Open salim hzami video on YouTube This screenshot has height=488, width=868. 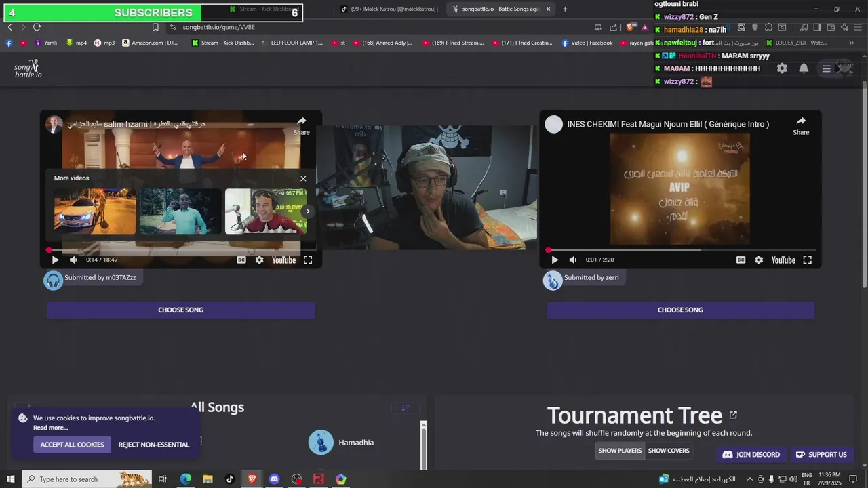click(x=283, y=260)
